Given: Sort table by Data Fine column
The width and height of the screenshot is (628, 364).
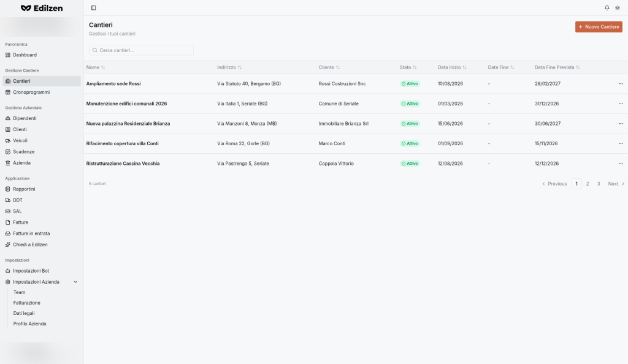Looking at the screenshot, I should click(x=500, y=67).
